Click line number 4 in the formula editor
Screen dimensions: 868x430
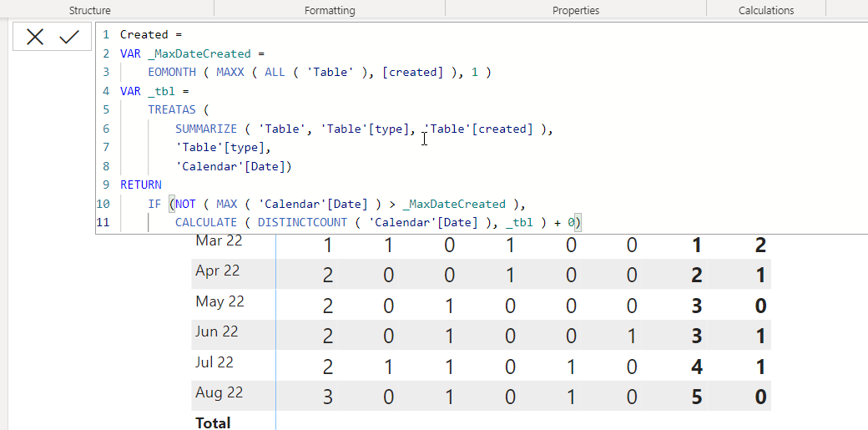[x=106, y=91]
